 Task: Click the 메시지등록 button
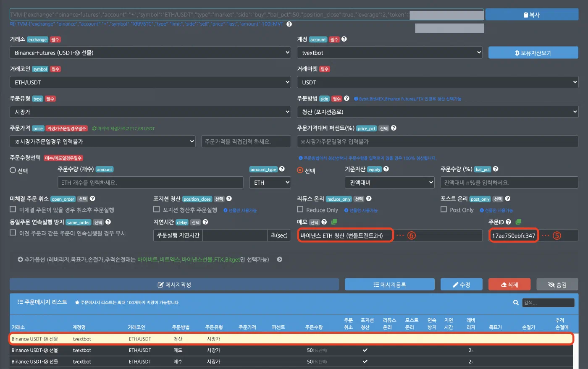(390, 284)
